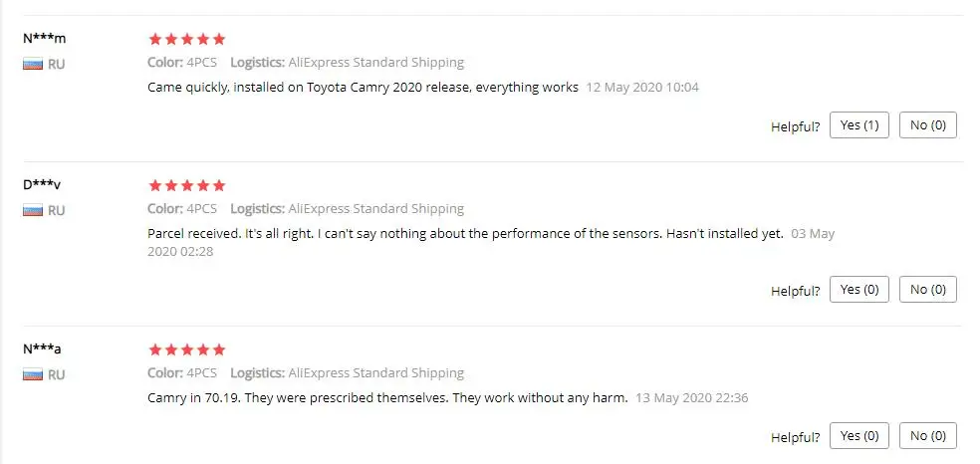Click review text "Camry in 70.19"
Screen dimensions: 980x464
(387, 398)
